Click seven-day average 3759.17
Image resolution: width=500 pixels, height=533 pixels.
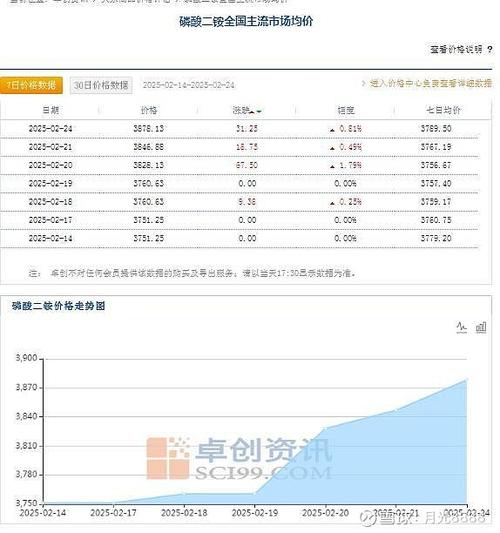pos(436,202)
